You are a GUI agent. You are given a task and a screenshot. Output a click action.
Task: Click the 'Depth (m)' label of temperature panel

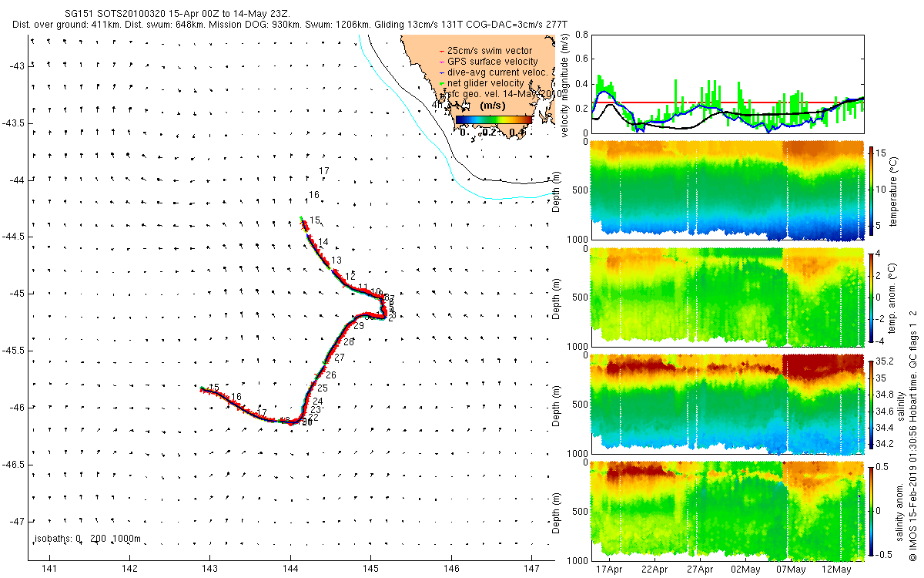tap(555, 190)
